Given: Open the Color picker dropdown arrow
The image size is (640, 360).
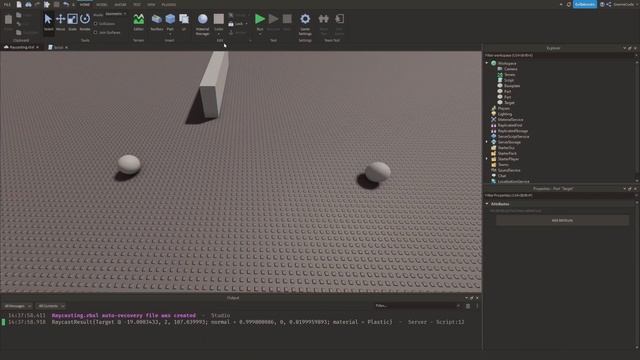Looking at the screenshot, I should click(x=219, y=34).
